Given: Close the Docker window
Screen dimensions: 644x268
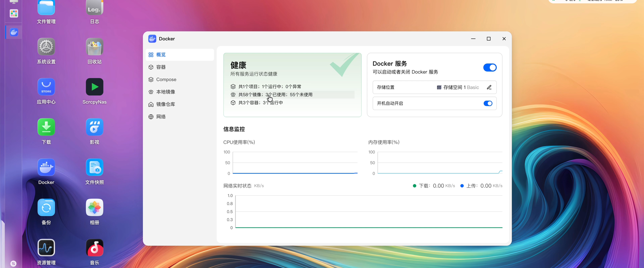Looking at the screenshot, I should coord(504,39).
